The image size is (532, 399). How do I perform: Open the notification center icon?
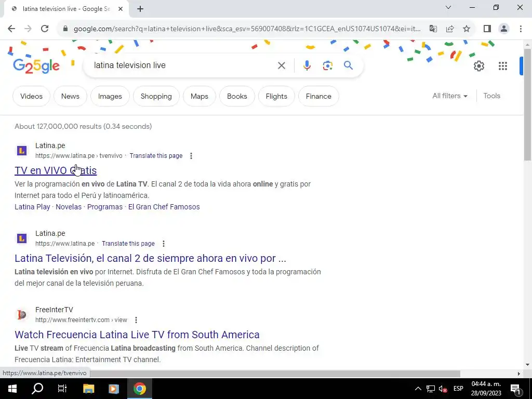pos(516,389)
